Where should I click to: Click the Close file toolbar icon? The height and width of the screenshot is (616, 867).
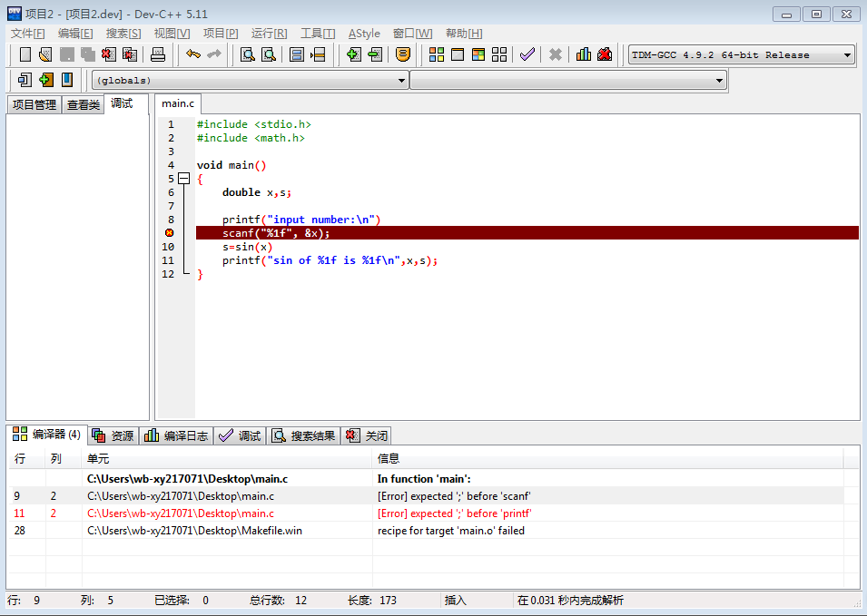[108, 54]
